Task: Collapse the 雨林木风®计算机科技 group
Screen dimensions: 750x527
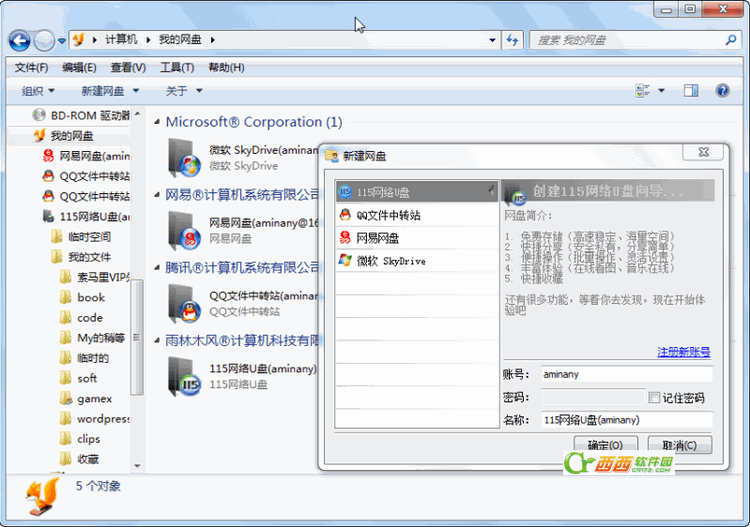Action: coord(157,340)
